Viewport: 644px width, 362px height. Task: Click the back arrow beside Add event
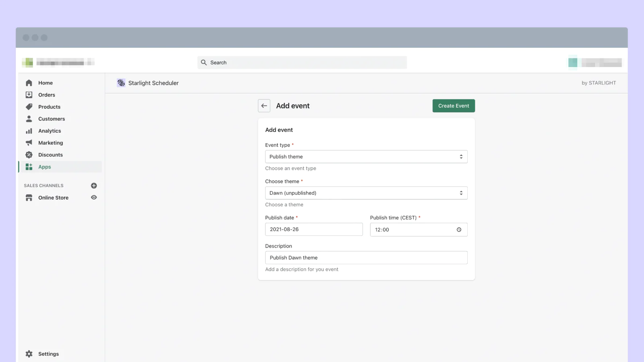click(264, 106)
